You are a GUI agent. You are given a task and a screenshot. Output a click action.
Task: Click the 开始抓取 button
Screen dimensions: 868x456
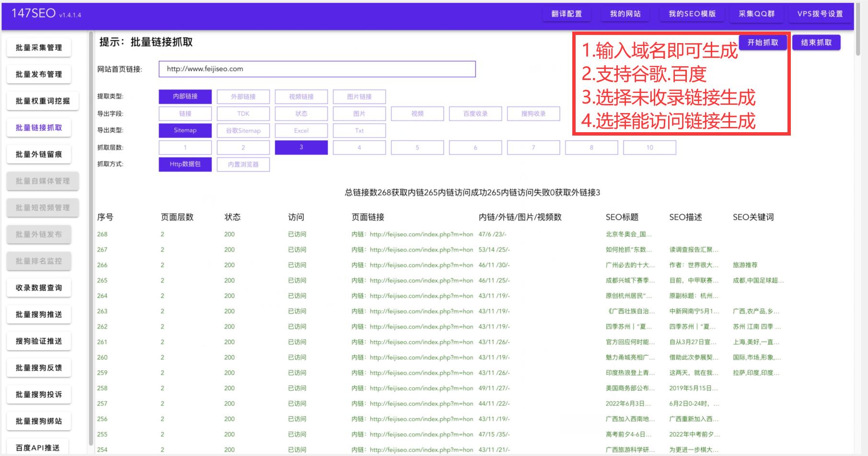(763, 42)
